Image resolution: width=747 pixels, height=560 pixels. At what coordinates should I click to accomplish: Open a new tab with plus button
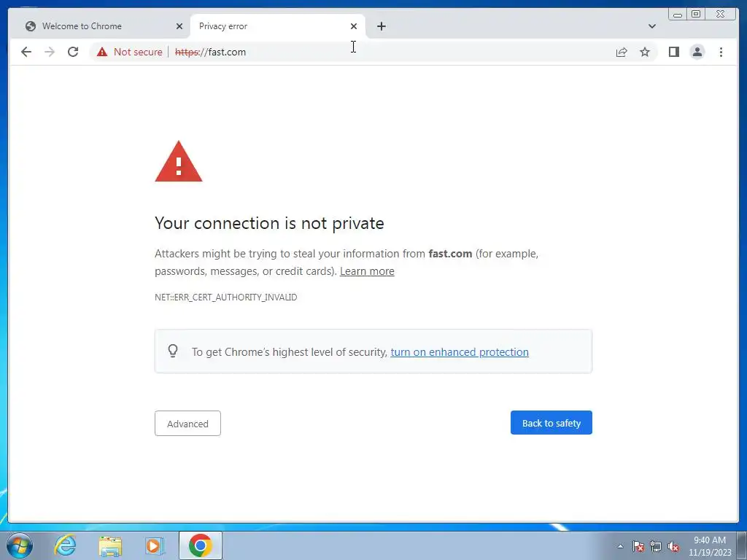[x=381, y=26]
